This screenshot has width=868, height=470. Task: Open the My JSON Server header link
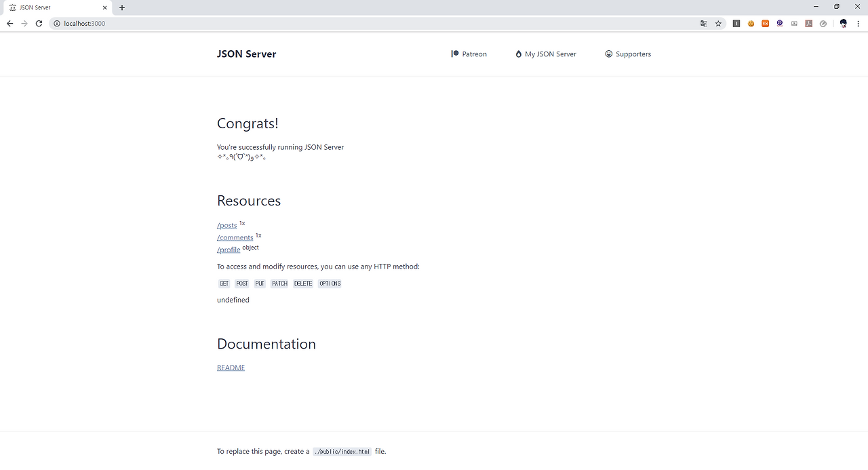546,54
